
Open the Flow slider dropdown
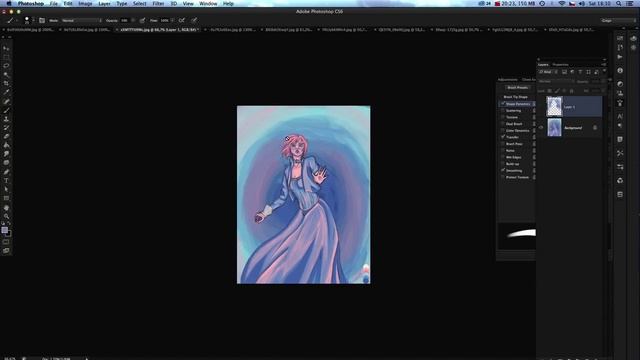click(172, 20)
